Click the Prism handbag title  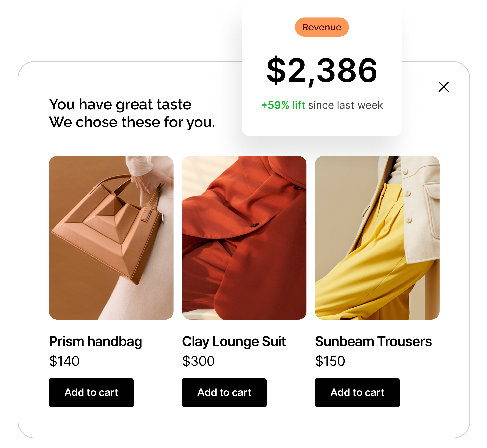[96, 342]
